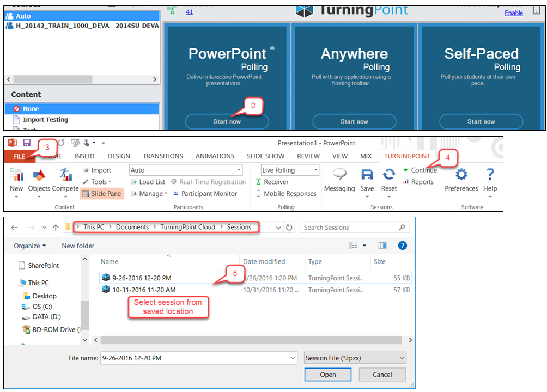Expand the Organize menu in the file dialog
The image size is (547, 392).
click(x=28, y=246)
